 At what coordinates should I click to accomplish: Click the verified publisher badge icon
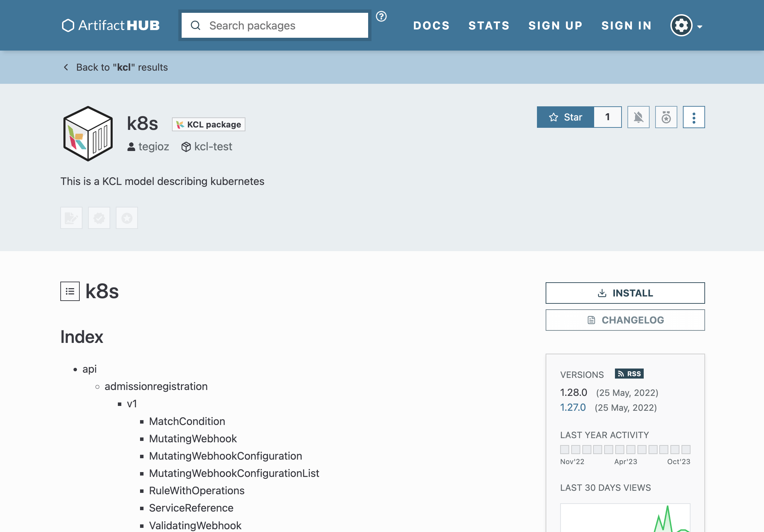(99, 218)
